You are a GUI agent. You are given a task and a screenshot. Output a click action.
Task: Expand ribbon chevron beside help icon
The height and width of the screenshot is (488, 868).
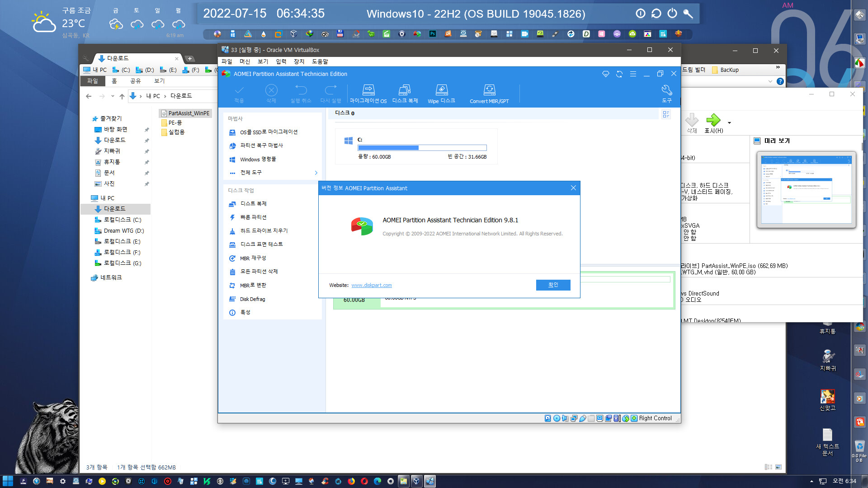coord(770,81)
